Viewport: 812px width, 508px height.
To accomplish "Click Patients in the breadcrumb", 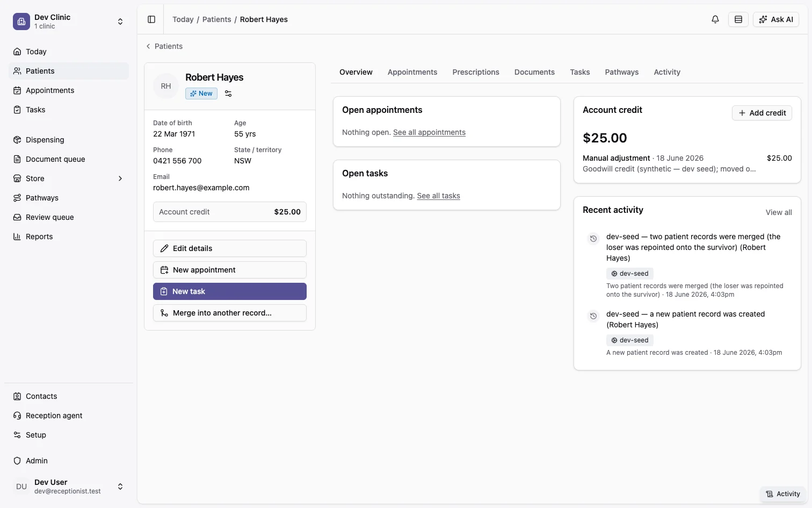I will click(x=216, y=19).
